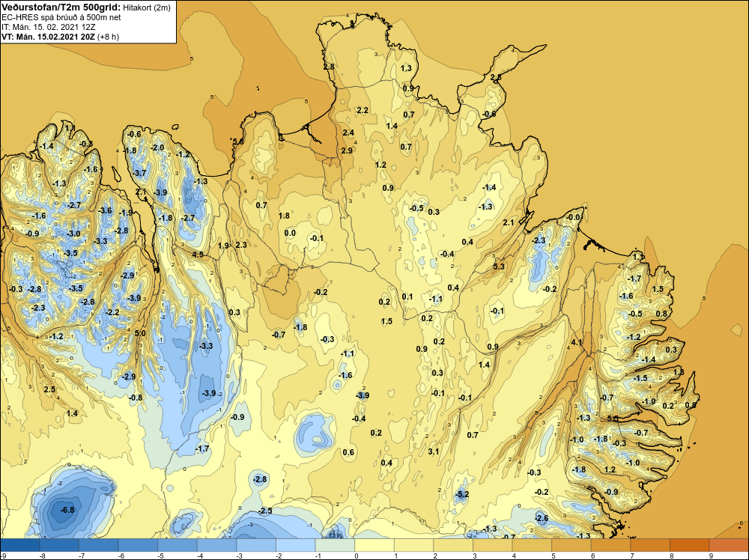Click the "2.2" temperature value
Image resolution: width=749 pixels, height=560 pixels.
point(363,110)
